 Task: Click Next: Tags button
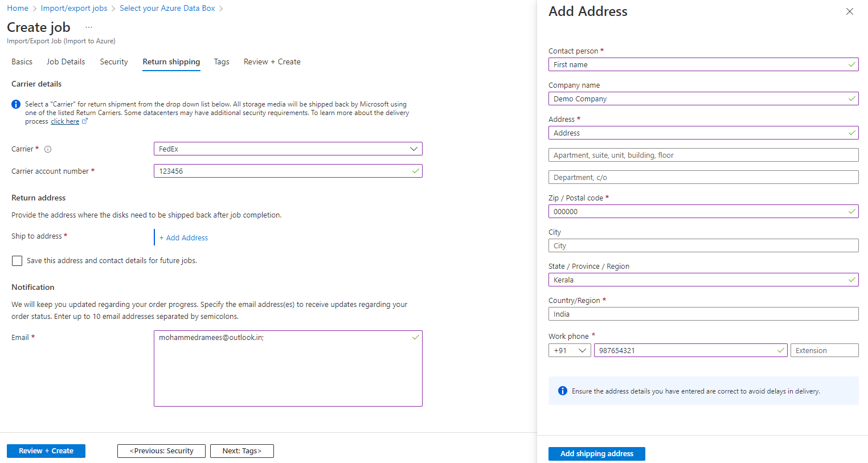242,451
